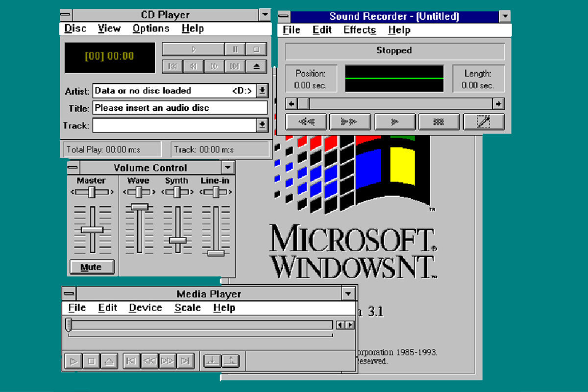The image size is (588, 392).
Task: Click the Line-in balance horizontal slider
Action: coord(215,192)
